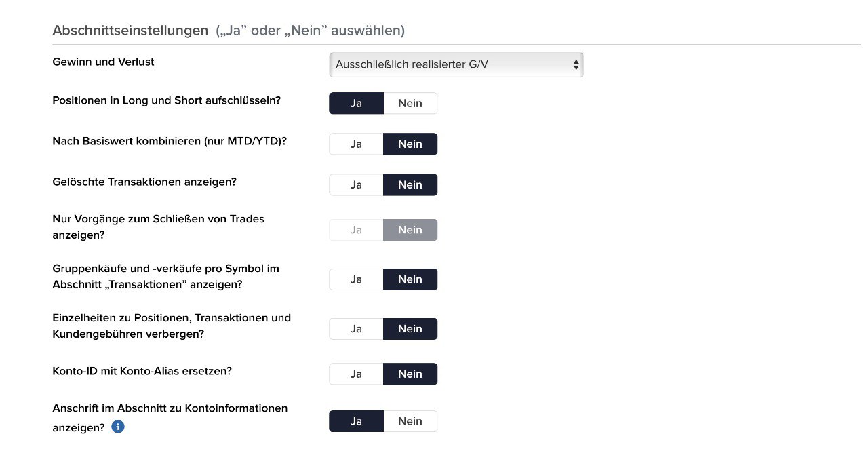Select Ja for Anschrift im Abschnitt anzeigen
Screen dimensions: 868x470
pos(356,421)
